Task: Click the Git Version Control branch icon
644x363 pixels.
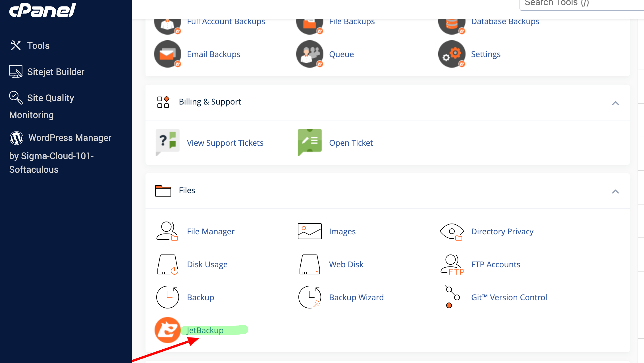Action: click(452, 297)
